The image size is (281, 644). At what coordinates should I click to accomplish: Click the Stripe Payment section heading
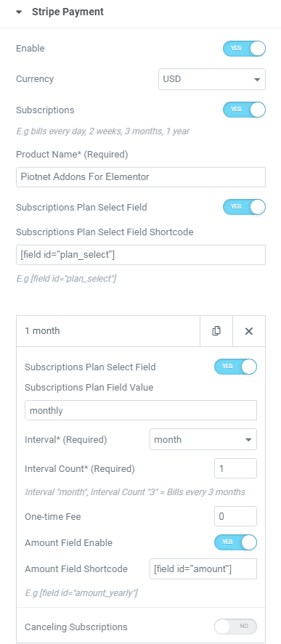pyautogui.click(x=68, y=12)
